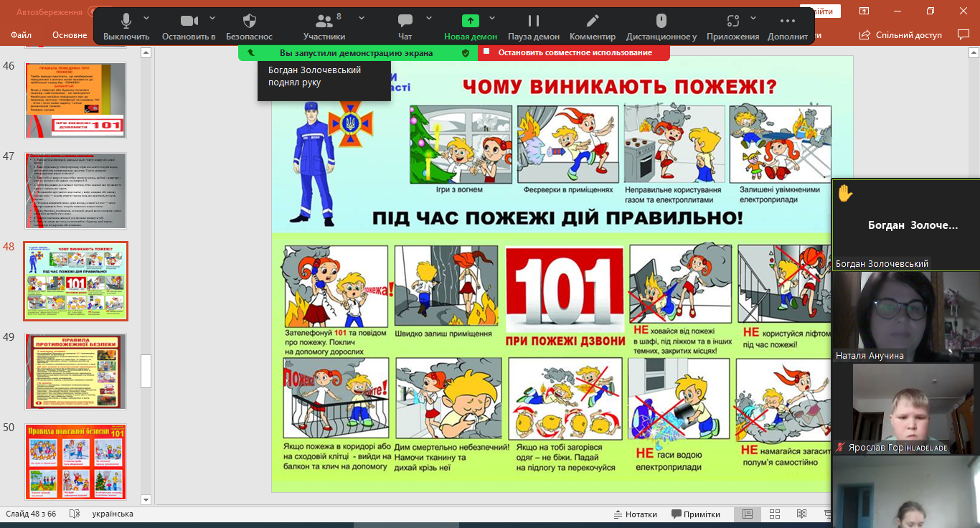Click the slide panel scrollbar thumb
The image size is (980, 528).
click(x=146, y=371)
